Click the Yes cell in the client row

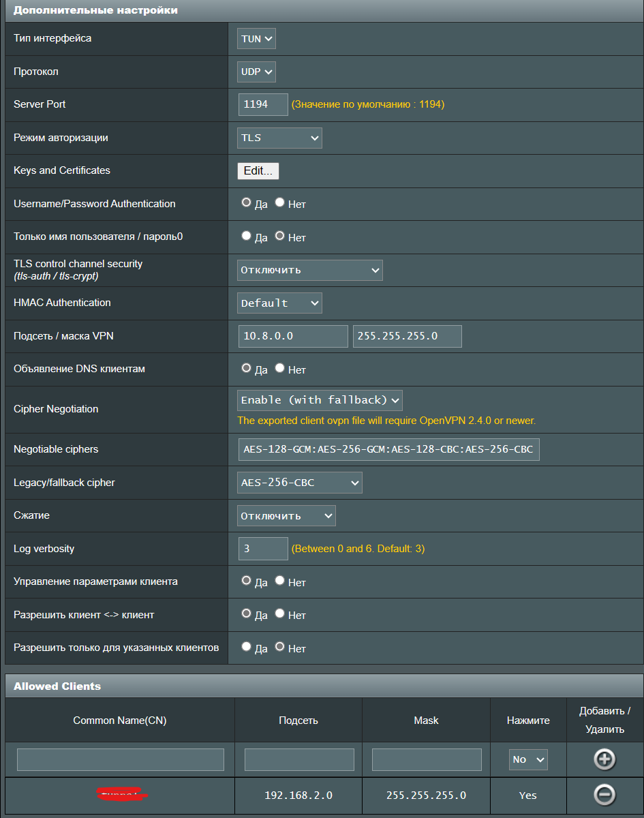click(528, 795)
